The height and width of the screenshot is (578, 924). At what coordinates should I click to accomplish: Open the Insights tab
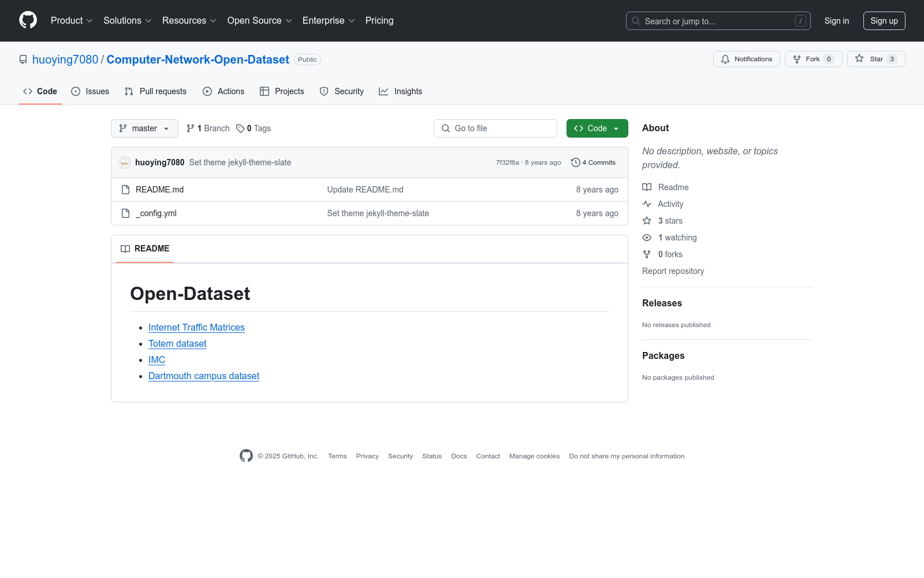tap(400, 91)
